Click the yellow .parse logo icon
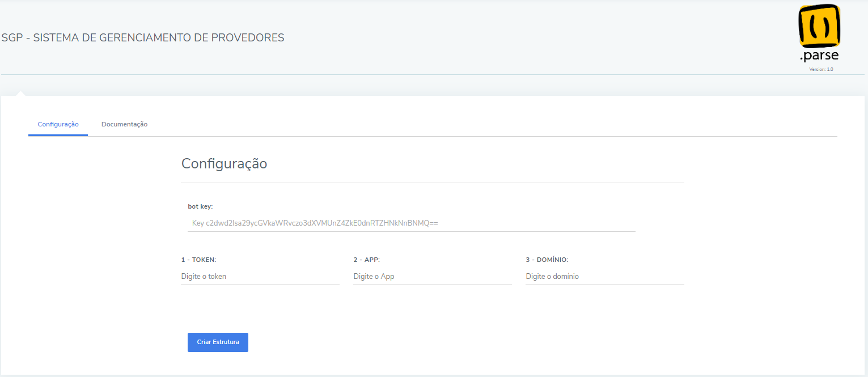The width and height of the screenshot is (868, 377). click(x=819, y=26)
